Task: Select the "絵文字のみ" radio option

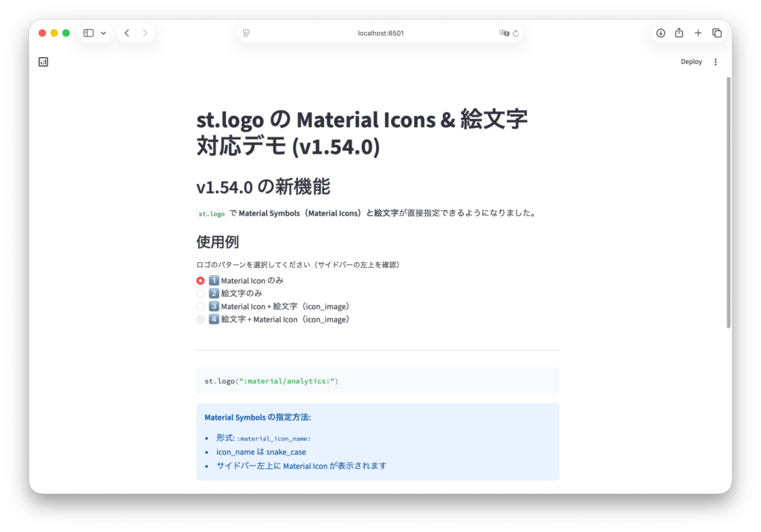Action: point(201,293)
